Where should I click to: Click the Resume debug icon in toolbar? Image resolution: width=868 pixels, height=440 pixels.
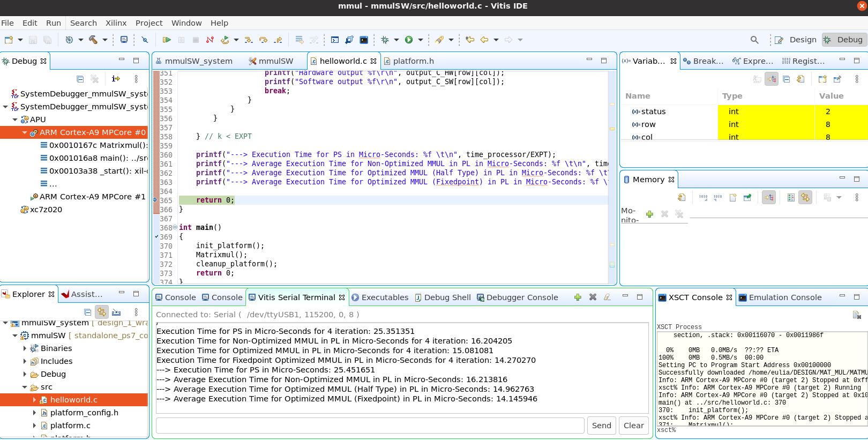[167, 40]
